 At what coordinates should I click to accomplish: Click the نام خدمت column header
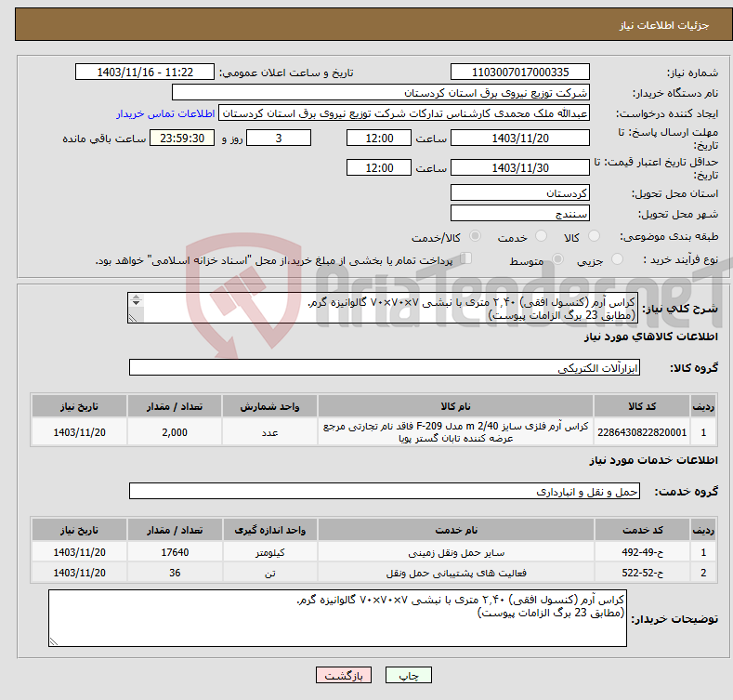point(456,530)
